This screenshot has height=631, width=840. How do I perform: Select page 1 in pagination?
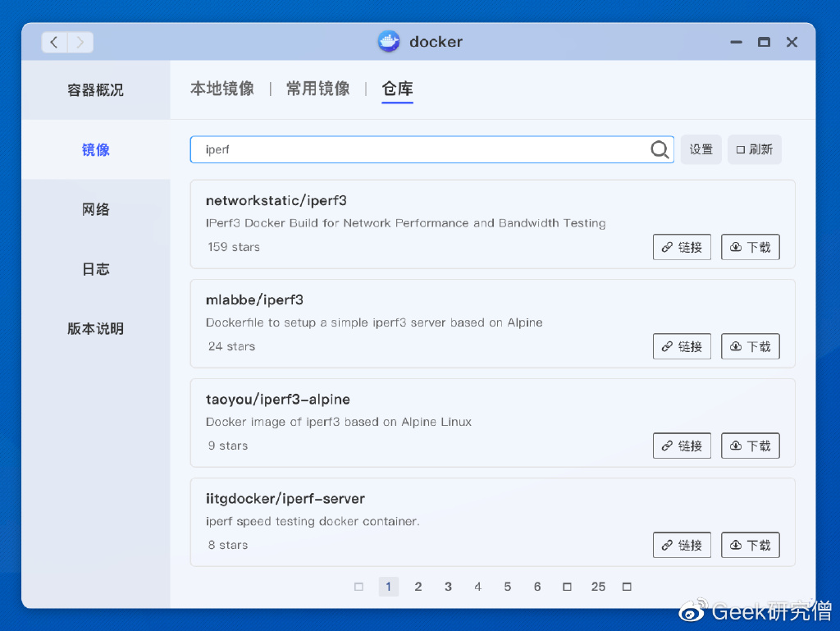tap(388, 587)
